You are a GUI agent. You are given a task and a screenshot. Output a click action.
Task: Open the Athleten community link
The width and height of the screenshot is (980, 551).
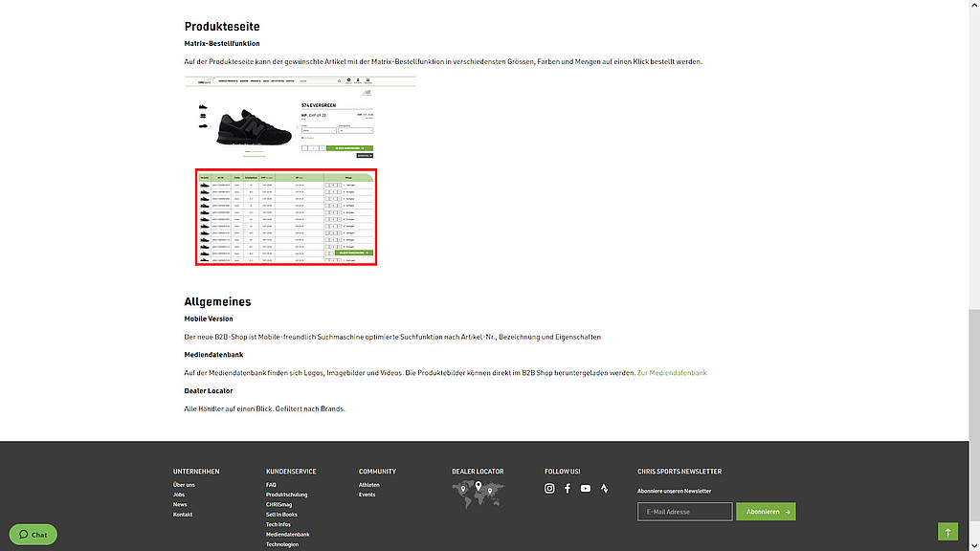(x=369, y=485)
